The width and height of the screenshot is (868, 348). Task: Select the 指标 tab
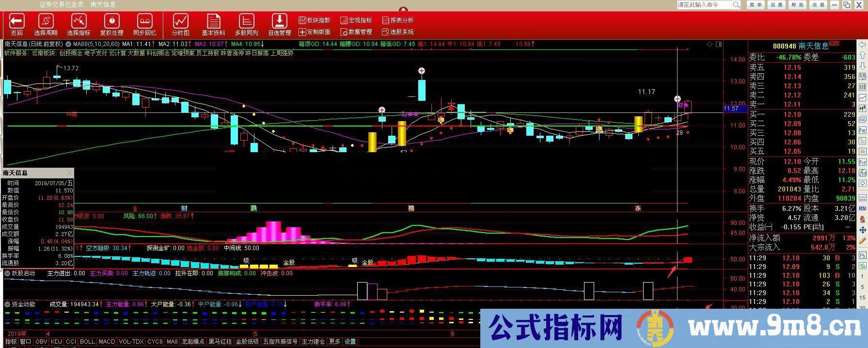(x=11, y=342)
